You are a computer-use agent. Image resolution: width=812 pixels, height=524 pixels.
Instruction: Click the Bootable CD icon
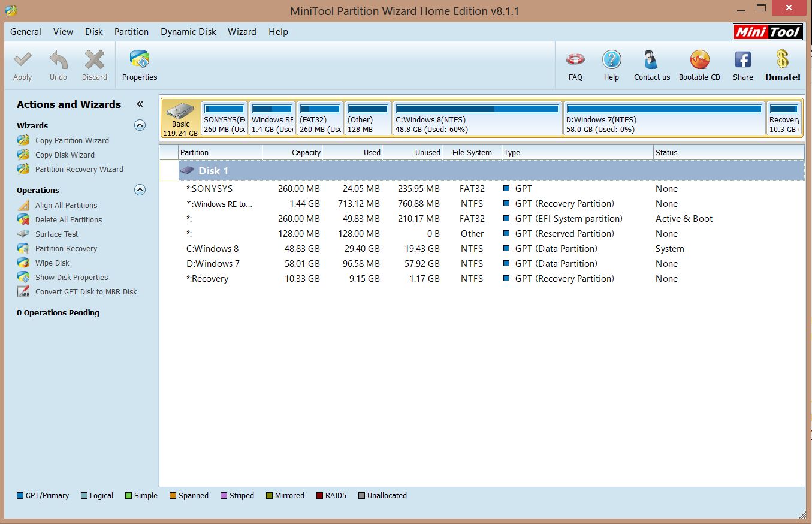coord(699,61)
